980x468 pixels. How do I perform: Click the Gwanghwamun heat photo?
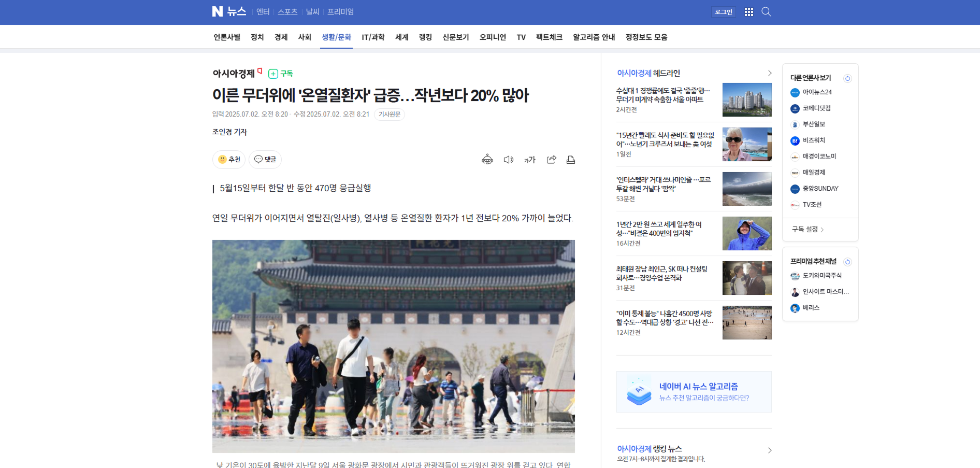coord(393,346)
